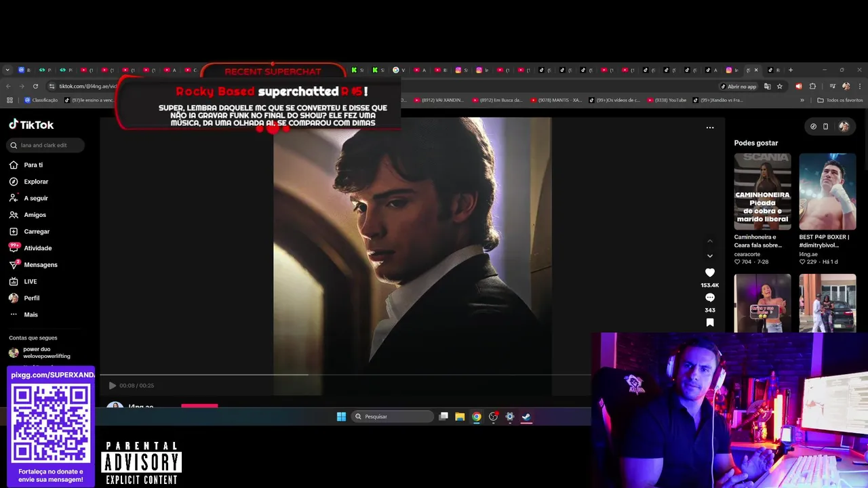
Task: Open Chrome from the taskbar
Action: pos(477,417)
